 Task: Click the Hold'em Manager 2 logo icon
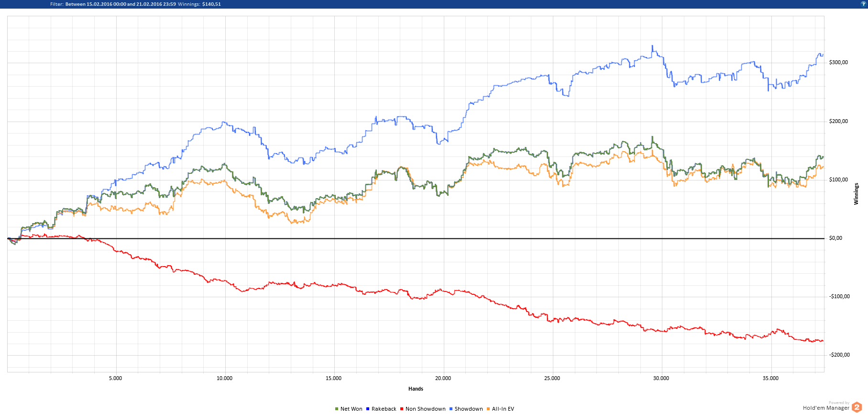point(857,407)
